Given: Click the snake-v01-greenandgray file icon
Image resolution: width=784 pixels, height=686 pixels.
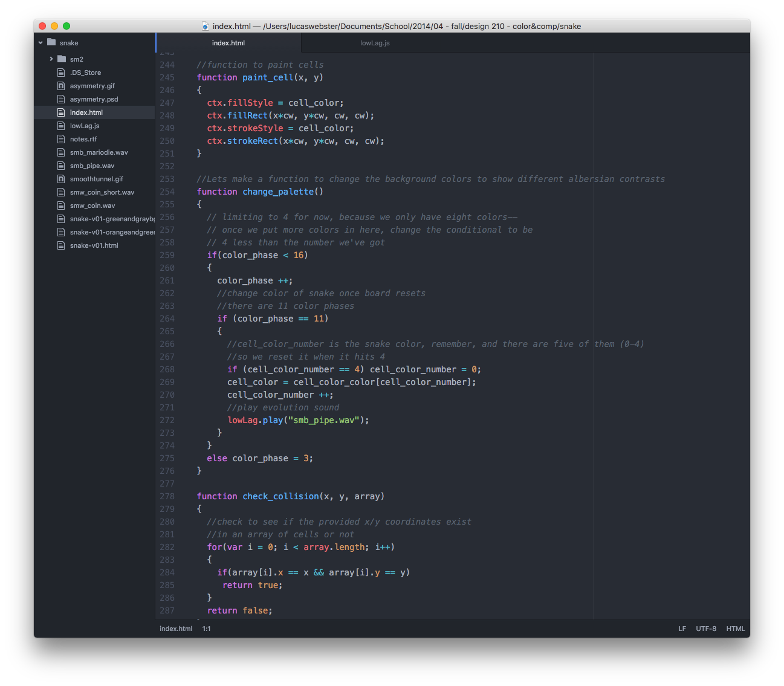Looking at the screenshot, I should tap(61, 219).
